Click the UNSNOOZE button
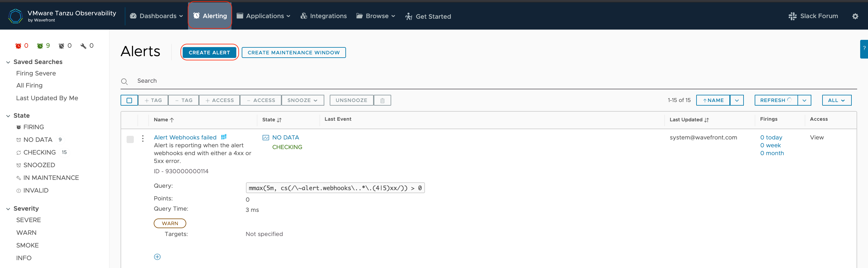 pyautogui.click(x=351, y=100)
